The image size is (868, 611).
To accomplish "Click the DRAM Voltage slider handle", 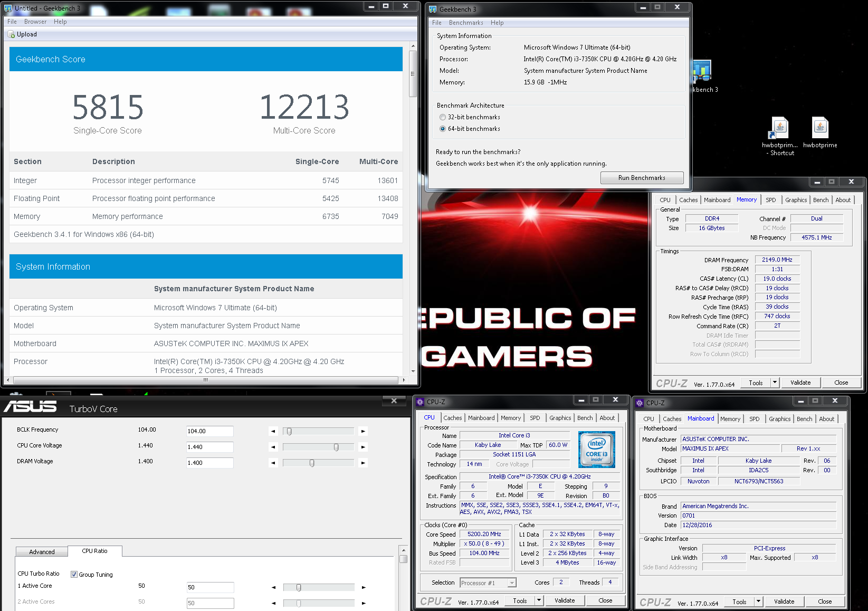I will [312, 463].
